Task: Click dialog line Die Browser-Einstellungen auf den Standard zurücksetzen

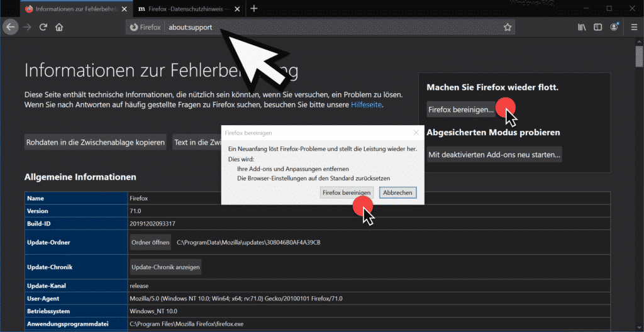Action: [313, 179]
